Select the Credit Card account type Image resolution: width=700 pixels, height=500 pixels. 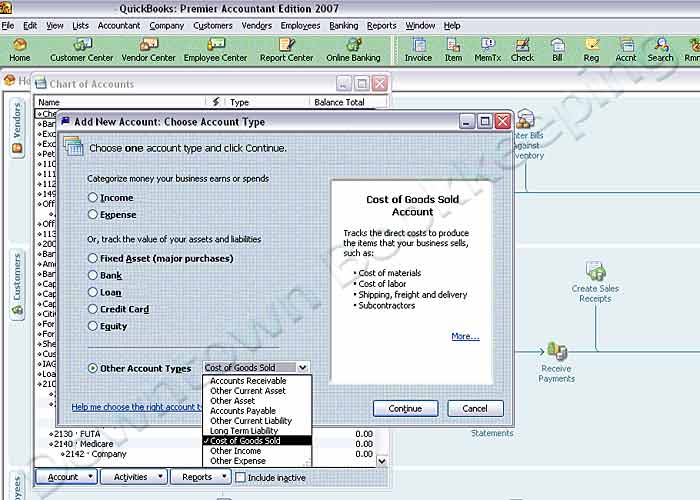(92, 309)
